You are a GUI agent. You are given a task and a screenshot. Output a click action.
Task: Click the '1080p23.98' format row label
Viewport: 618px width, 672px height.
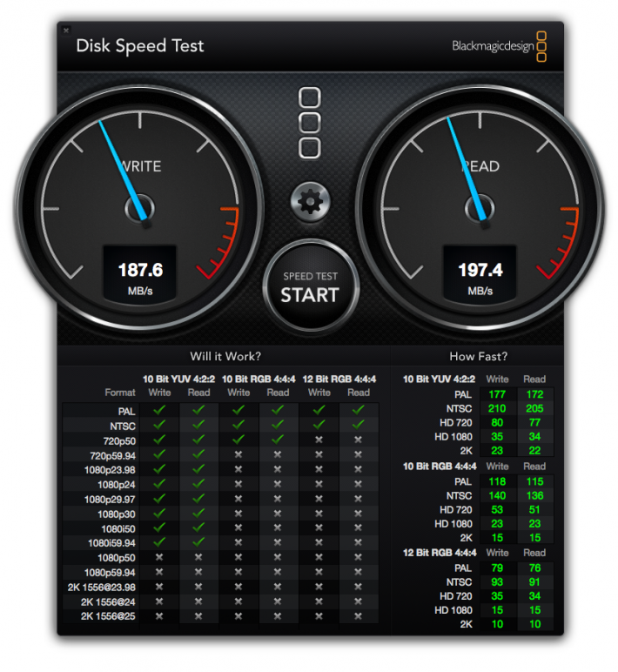click(x=110, y=470)
